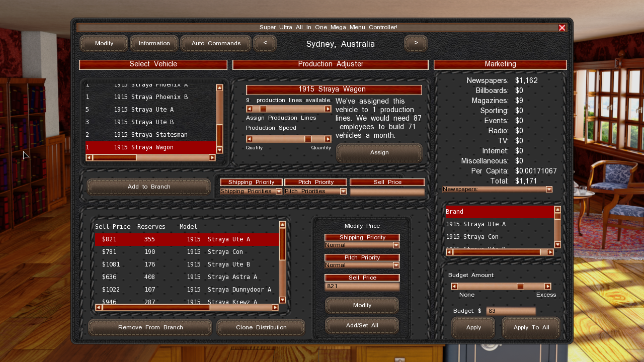Go to the next city with right arrow

pos(416,44)
